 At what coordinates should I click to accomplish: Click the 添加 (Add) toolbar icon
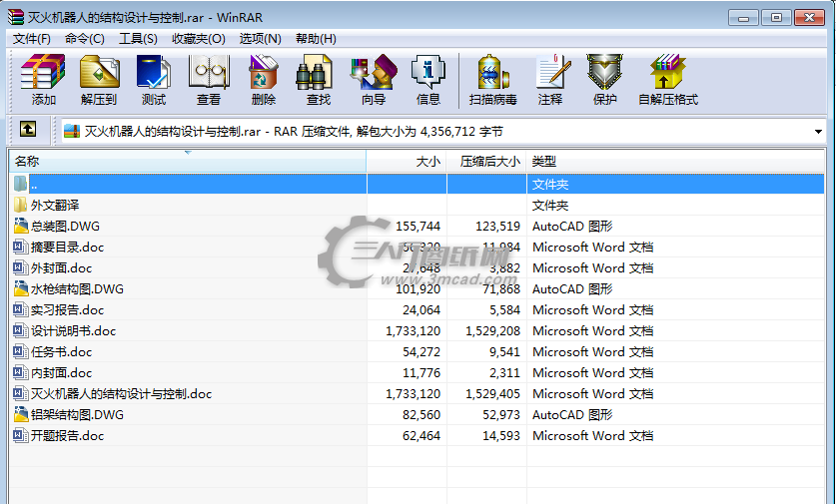43,72
